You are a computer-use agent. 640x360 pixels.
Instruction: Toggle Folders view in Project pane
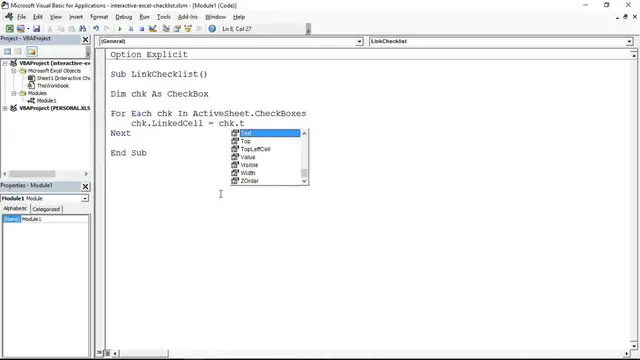[x=32, y=51]
